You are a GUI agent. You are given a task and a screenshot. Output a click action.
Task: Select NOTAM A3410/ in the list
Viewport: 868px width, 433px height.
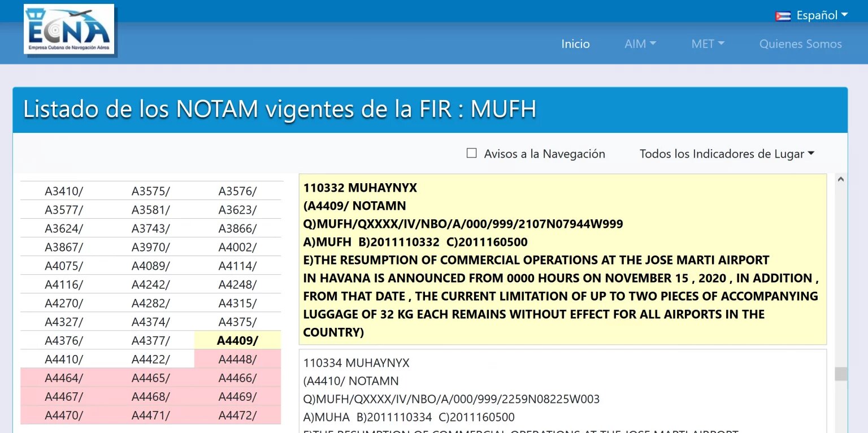click(64, 191)
